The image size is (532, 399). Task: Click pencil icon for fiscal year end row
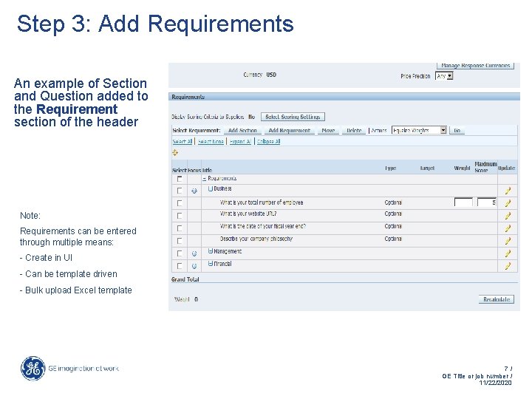[x=508, y=228]
